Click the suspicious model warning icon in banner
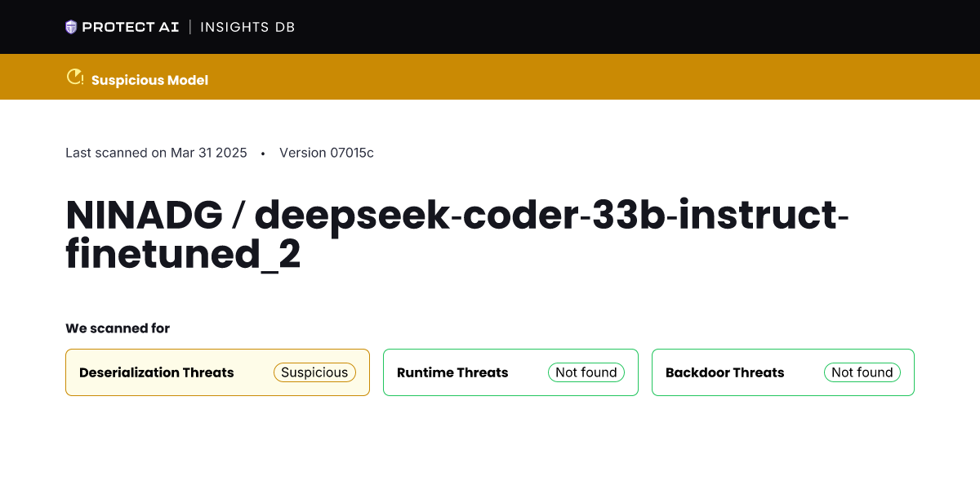The width and height of the screenshot is (980, 490). [x=74, y=77]
